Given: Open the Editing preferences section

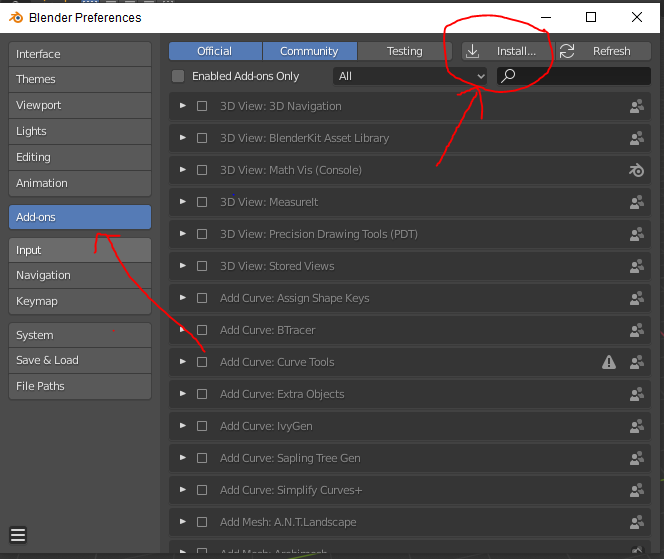Looking at the screenshot, I should pos(80,157).
